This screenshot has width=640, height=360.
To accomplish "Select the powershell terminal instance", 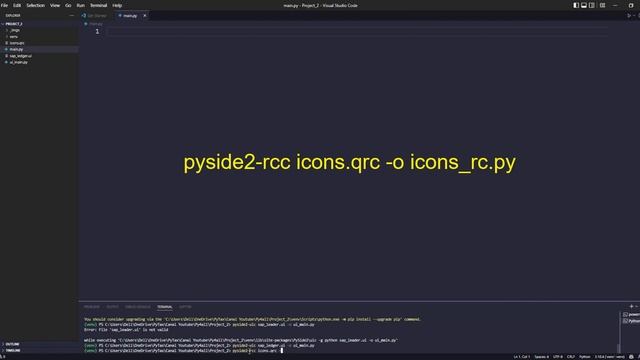I will coord(631,315).
